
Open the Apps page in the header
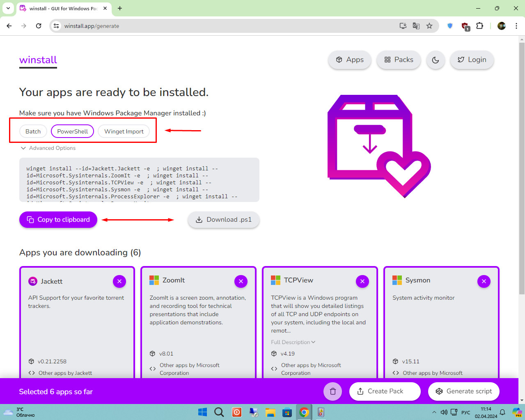click(350, 60)
